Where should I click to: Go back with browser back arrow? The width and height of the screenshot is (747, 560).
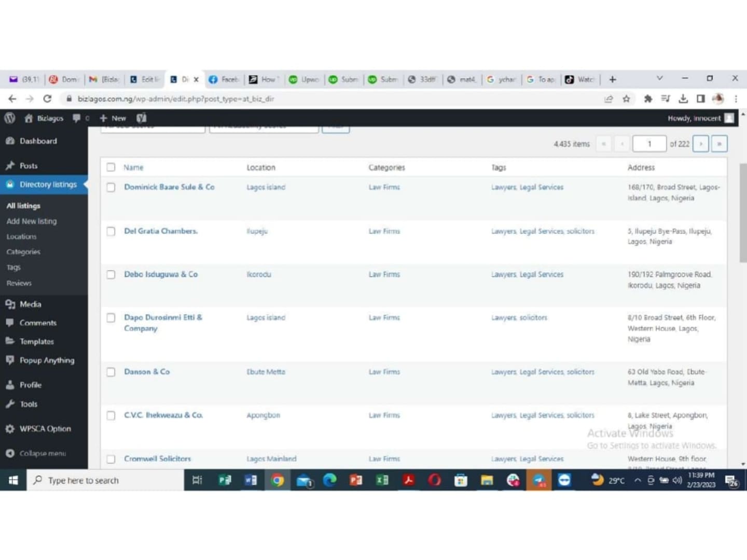(x=12, y=99)
